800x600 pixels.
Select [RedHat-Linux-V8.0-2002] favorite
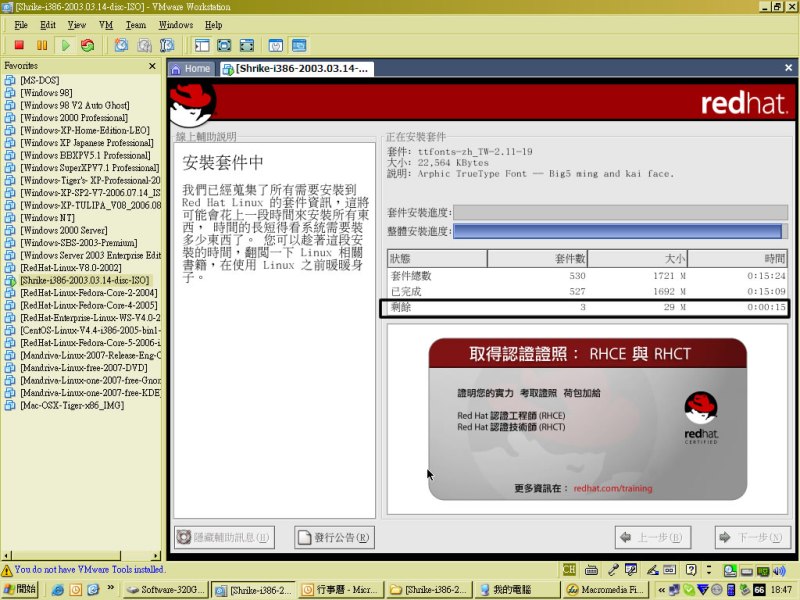tap(71, 268)
